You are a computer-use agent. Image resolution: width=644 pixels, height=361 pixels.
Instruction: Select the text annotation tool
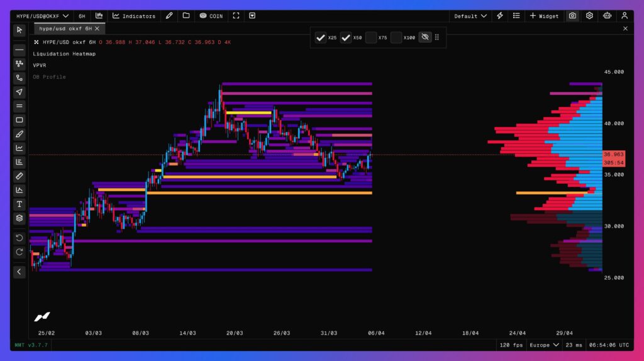point(19,204)
